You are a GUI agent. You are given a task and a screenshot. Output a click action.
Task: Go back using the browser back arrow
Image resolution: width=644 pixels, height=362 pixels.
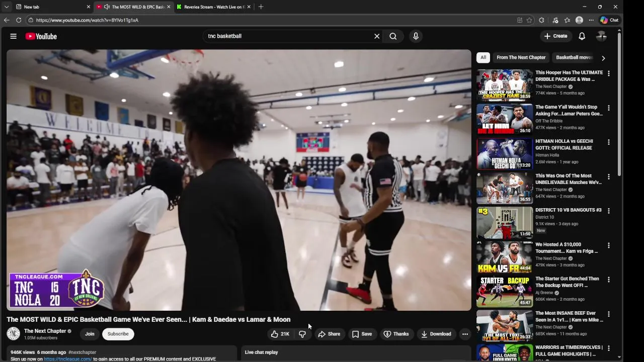(x=6, y=20)
